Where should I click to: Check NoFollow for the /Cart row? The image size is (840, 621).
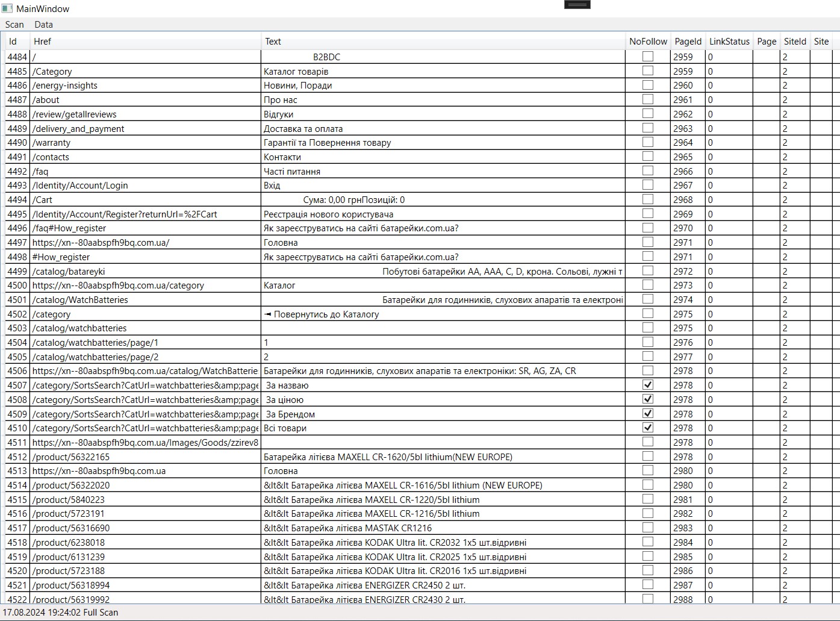(648, 199)
